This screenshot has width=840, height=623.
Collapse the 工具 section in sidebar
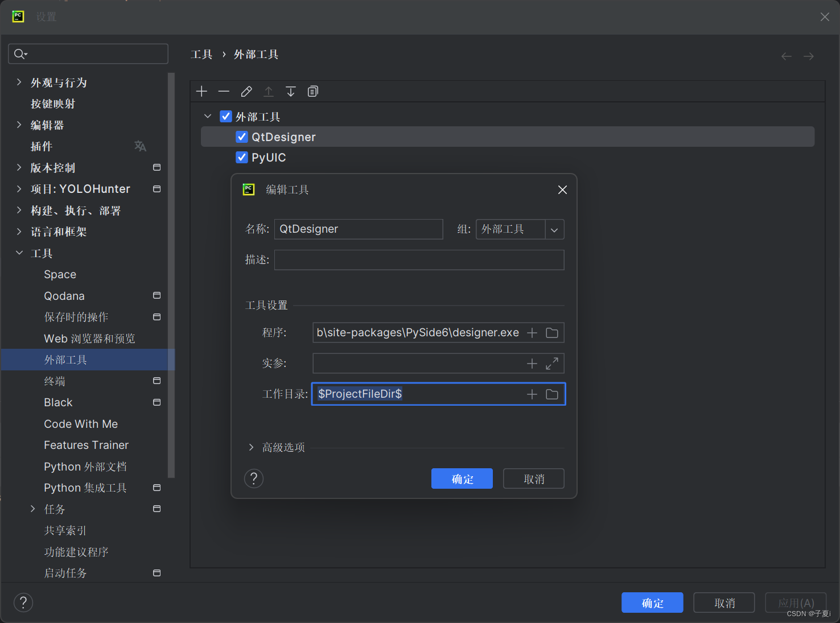point(19,253)
